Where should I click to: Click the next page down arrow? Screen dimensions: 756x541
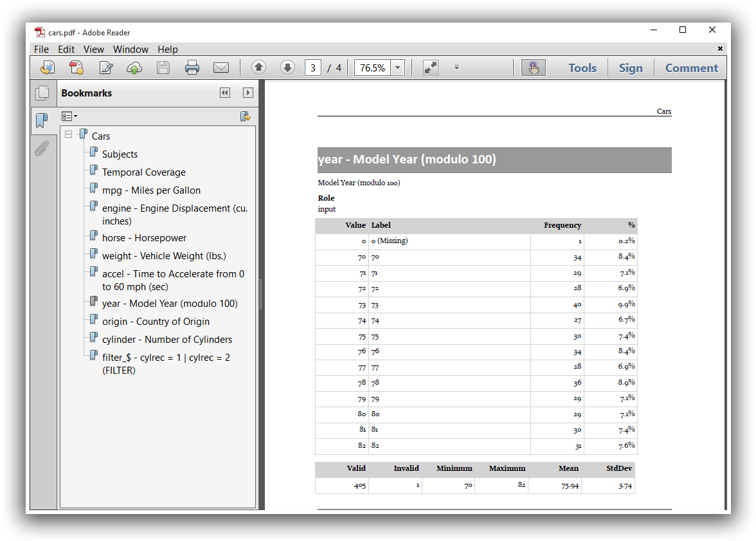pyautogui.click(x=287, y=67)
